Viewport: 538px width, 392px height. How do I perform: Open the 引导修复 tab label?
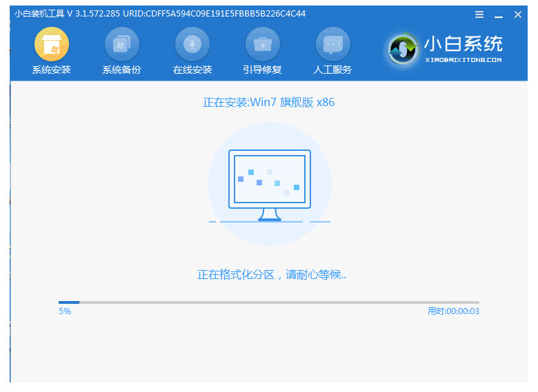[263, 70]
